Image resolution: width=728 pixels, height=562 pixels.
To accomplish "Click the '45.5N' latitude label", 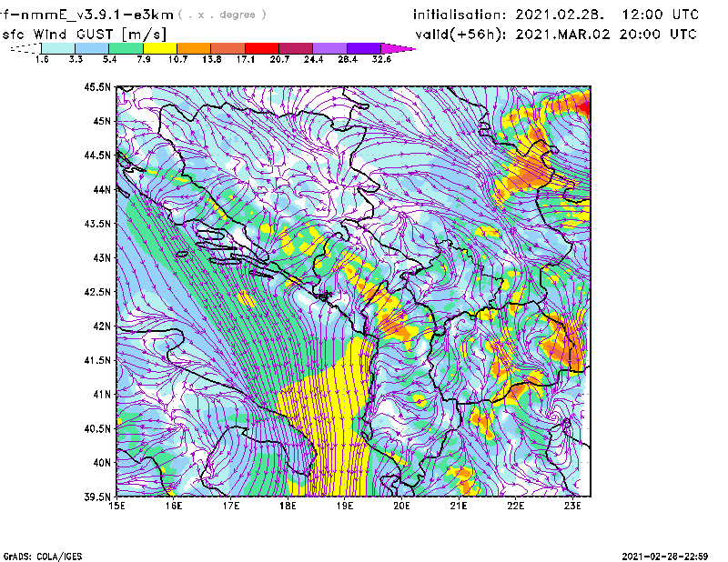I will point(97,86).
